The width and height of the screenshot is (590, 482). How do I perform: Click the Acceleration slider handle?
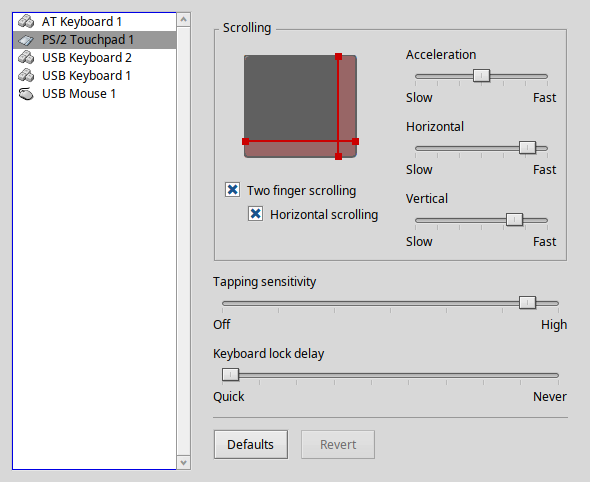481,76
